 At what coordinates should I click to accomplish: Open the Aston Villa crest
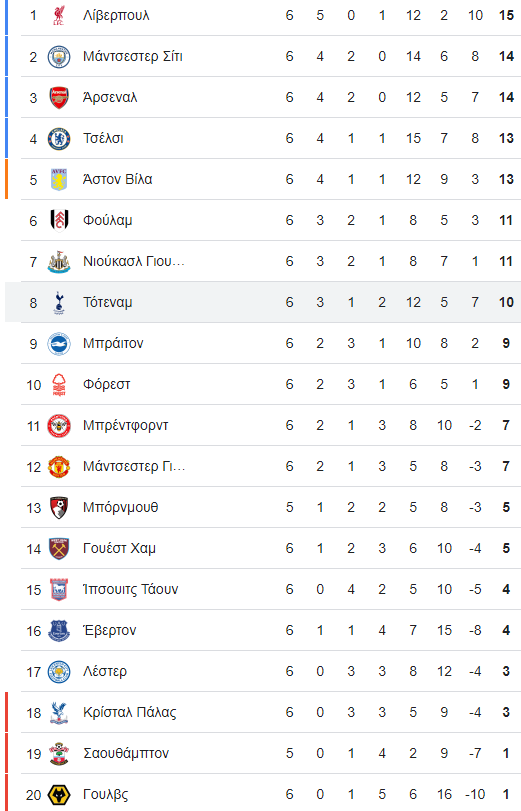(59, 179)
